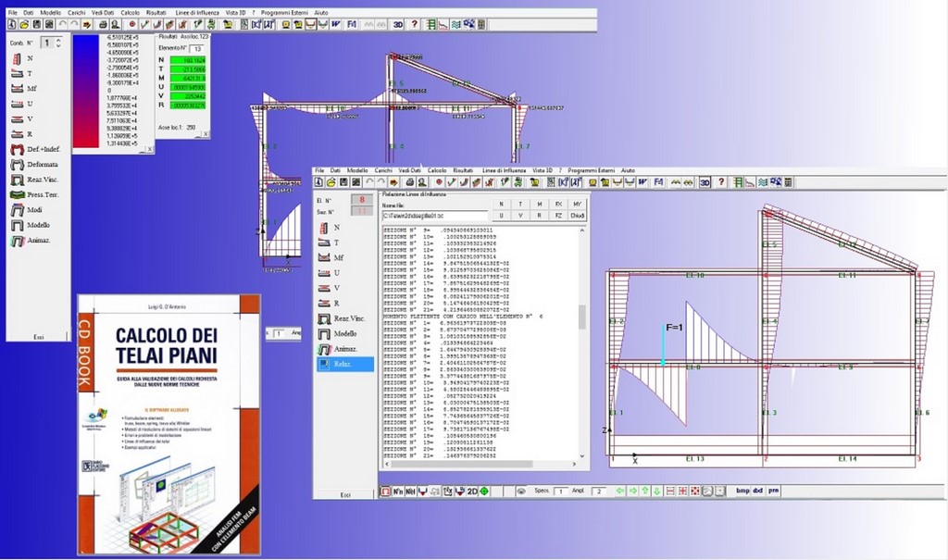Click the dxf export button in the bottom toolbar
The width and height of the screenshot is (948, 560).
758,492
